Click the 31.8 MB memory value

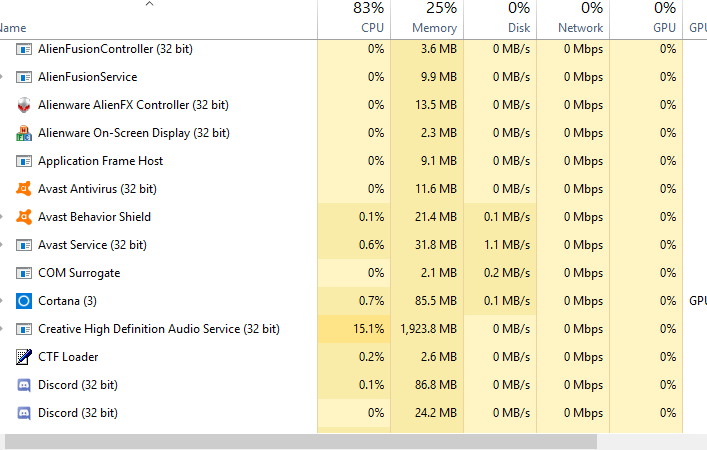(436, 245)
